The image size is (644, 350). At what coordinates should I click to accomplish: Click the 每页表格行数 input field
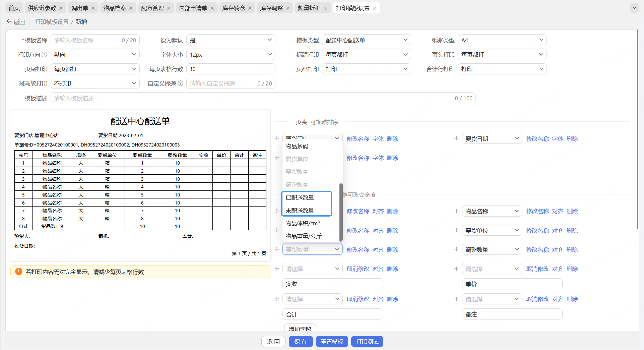(x=231, y=69)
